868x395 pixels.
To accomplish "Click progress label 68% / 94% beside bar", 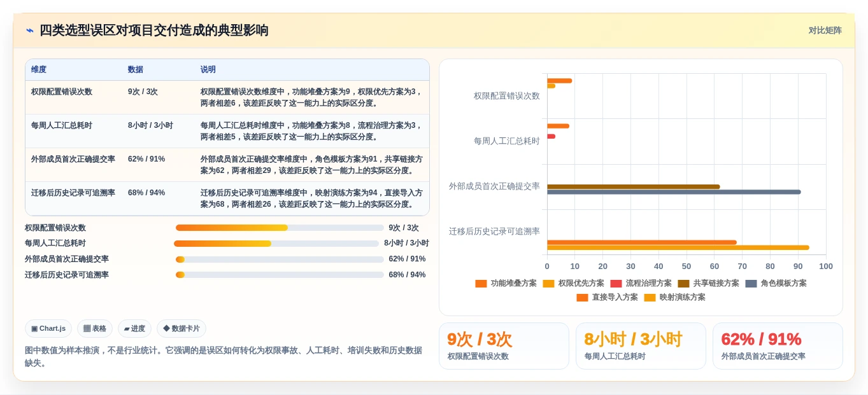I will point(407,275).
